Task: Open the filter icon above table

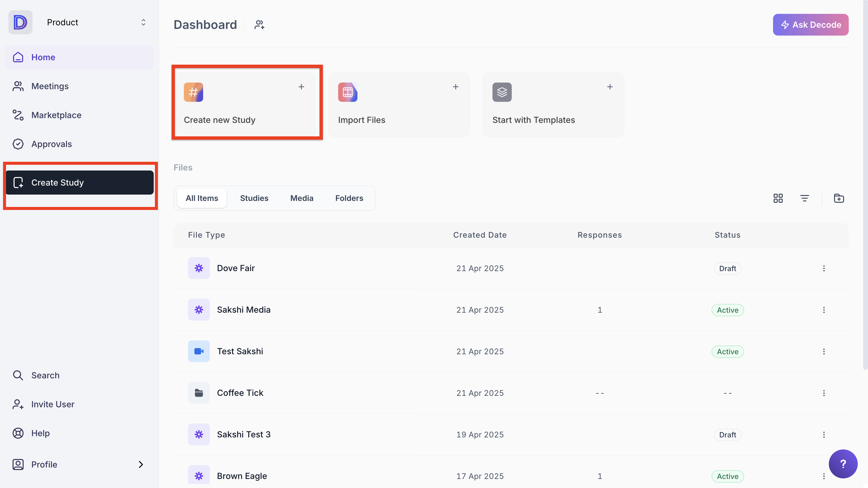Action: (x=804, y=198)
